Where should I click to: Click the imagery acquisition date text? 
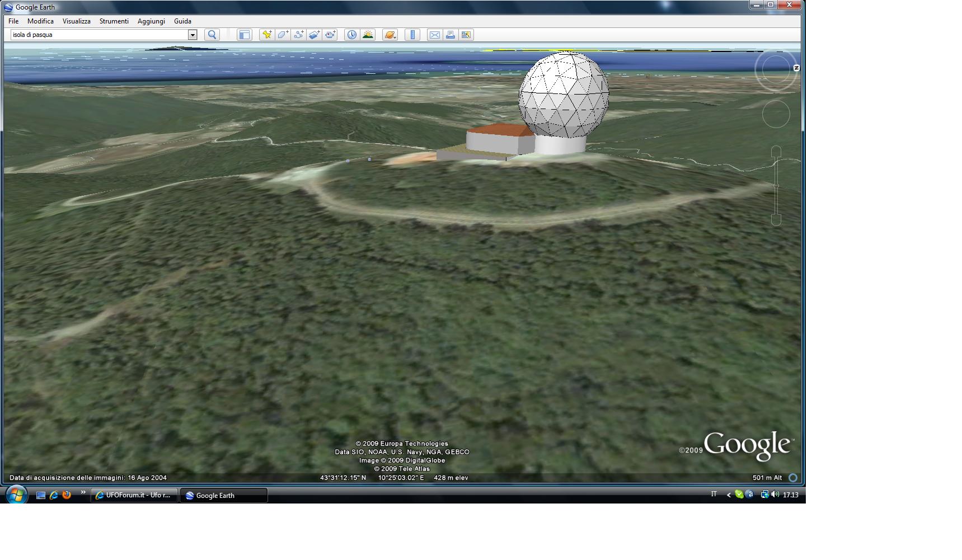tap(88, 478)
